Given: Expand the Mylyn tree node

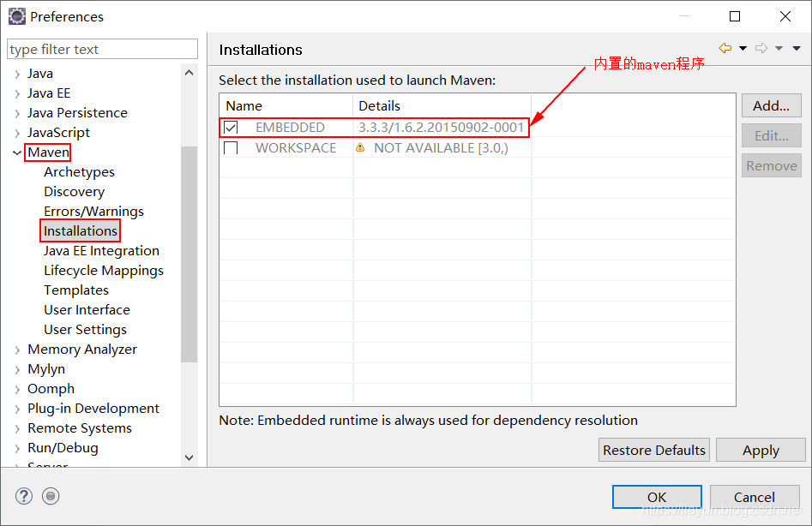Looking at the screenshot, I should pyautogui.click(x=17, y=369).
